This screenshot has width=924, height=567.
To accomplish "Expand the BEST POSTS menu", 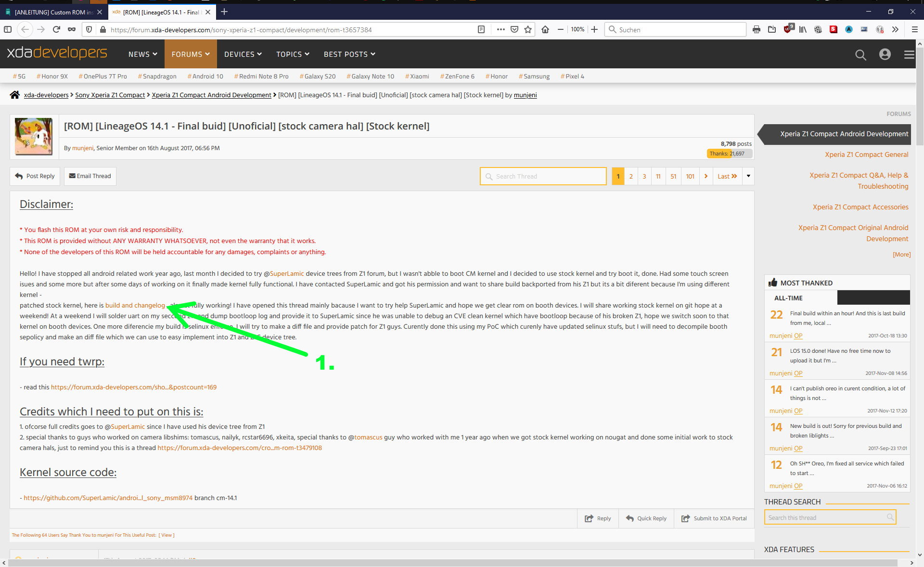I will pos(349,54).
